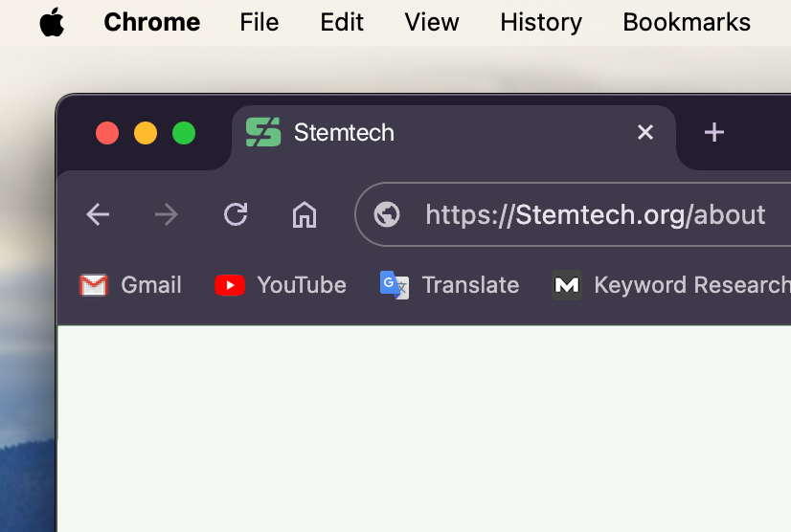Open the Gmail bookmark
This screenshot has height=532, width=791.
click(x=130, y=285)
